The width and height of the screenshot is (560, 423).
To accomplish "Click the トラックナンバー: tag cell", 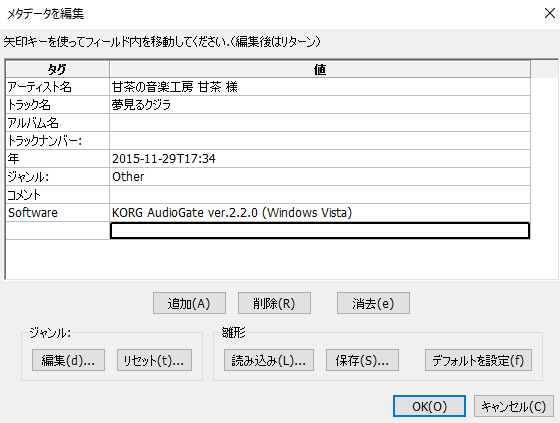I will click(58, 141).
